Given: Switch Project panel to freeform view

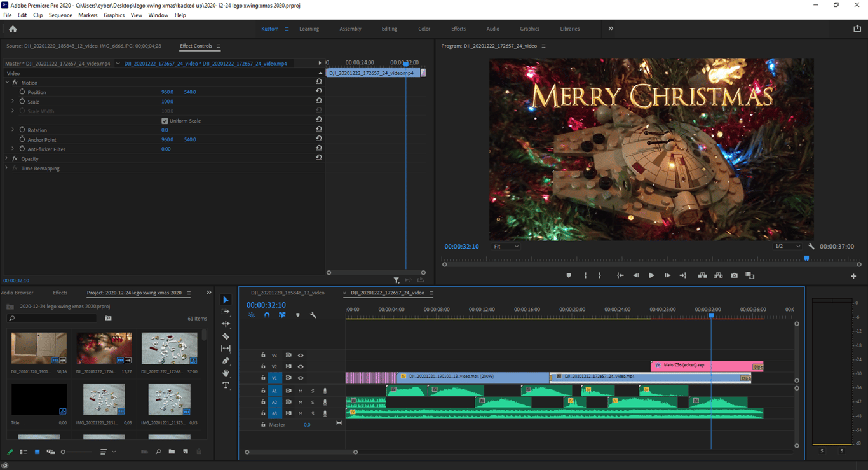Looking at the screenshot, I should click(x=50, y=452).
